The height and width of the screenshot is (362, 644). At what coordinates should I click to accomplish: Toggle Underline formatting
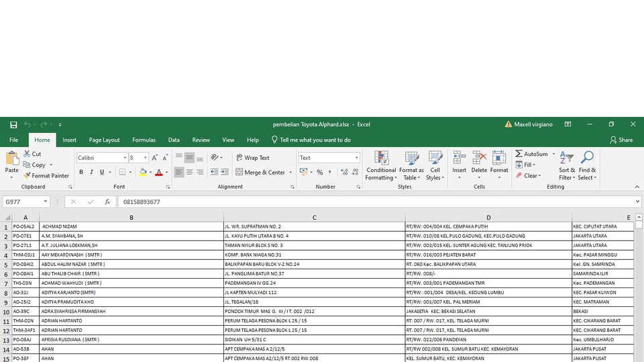102,173
